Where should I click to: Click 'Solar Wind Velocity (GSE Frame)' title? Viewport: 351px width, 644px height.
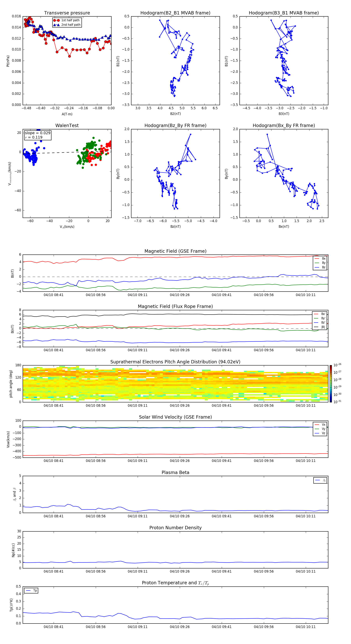click(x=175, y=417)
